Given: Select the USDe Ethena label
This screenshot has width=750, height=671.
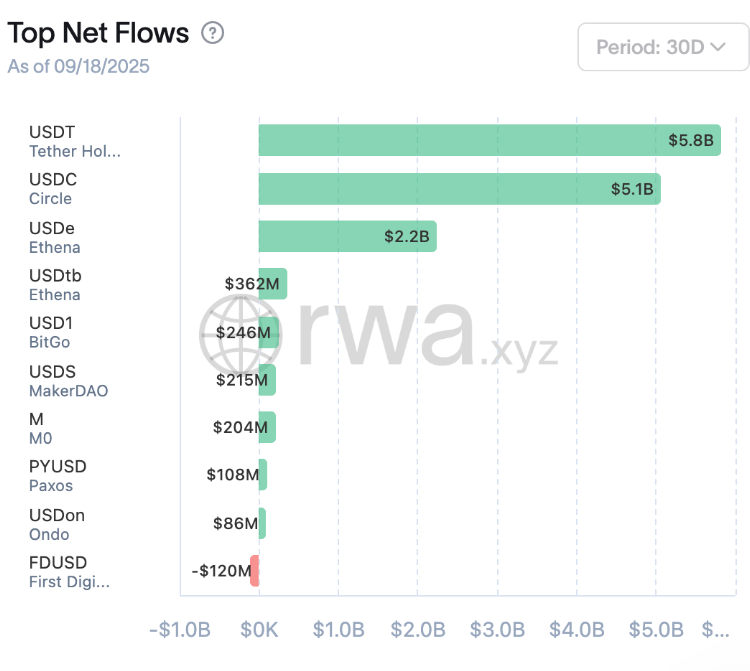Looking at the screenshot, I should point(54,237).
